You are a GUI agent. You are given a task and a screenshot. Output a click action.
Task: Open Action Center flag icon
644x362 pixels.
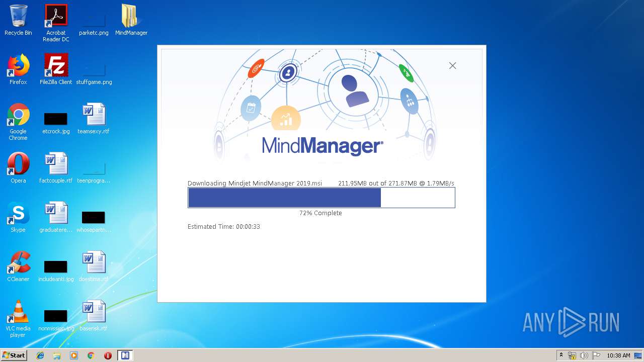596,355
